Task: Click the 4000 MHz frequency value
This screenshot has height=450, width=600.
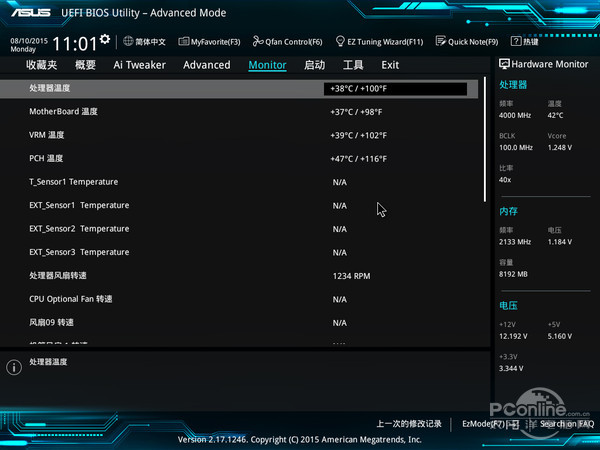Action: [x=515, y=115]
